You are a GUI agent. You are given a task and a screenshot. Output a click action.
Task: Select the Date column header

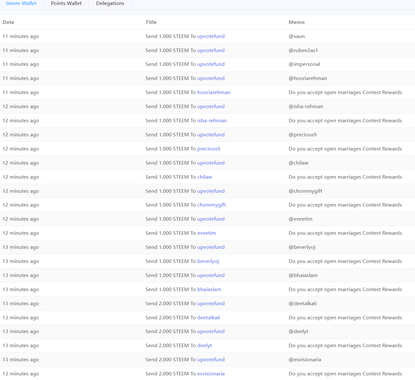click(x=8, y=22)
